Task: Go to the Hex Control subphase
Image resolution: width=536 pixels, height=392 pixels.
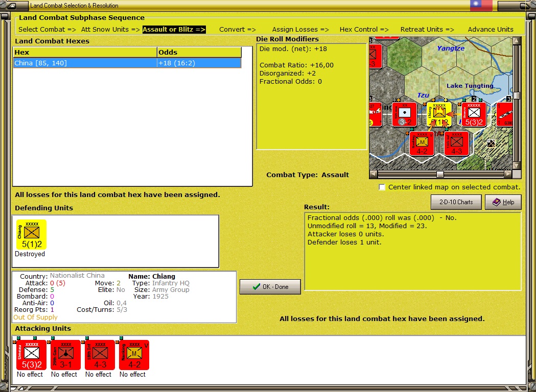Action: pyautogui.click(x=364, y=30)
